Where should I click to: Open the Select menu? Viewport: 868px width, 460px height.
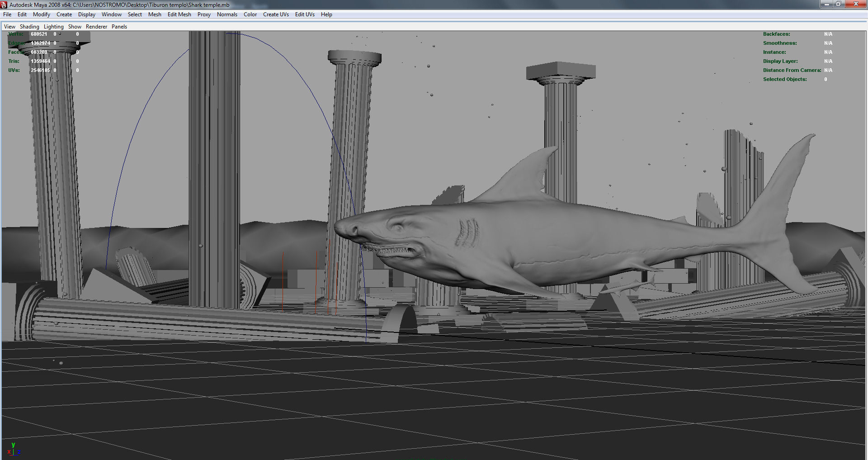tap(135, 14)
